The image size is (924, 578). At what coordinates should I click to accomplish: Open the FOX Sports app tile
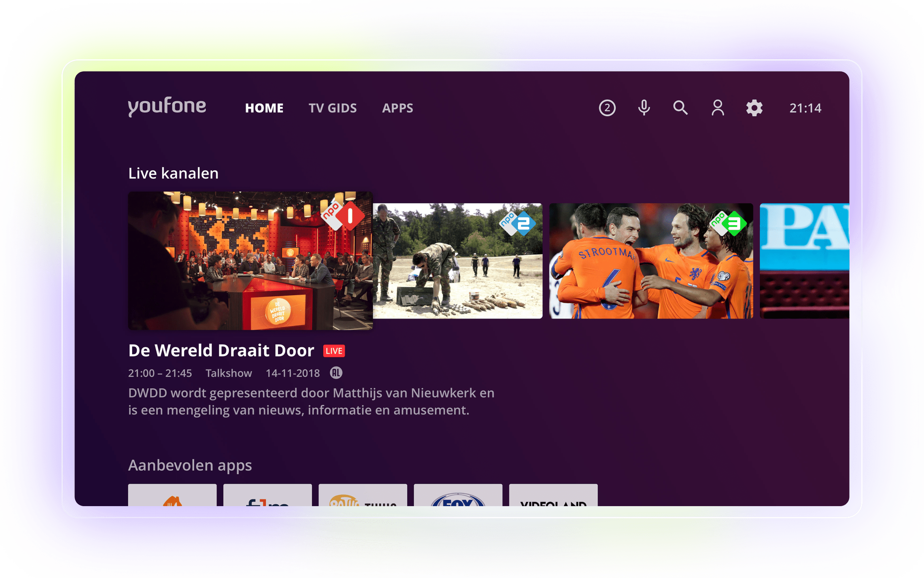click(x=458, y=495)
